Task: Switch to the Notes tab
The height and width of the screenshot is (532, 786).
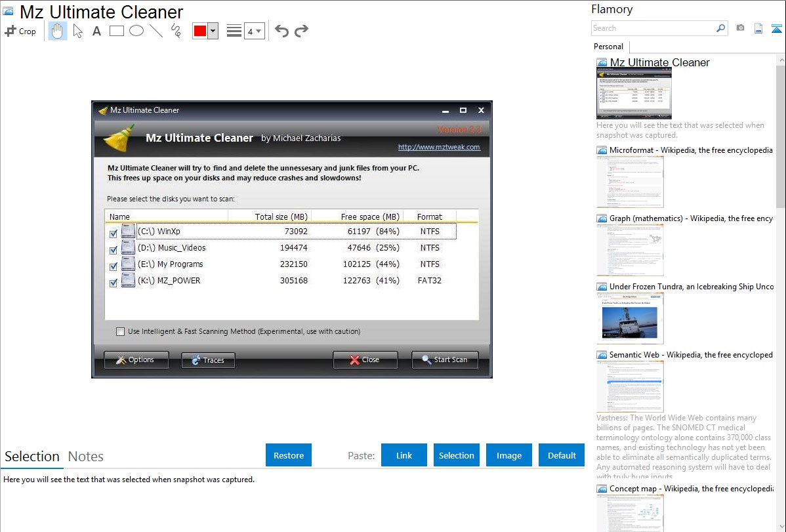Action: click(86, 457)
